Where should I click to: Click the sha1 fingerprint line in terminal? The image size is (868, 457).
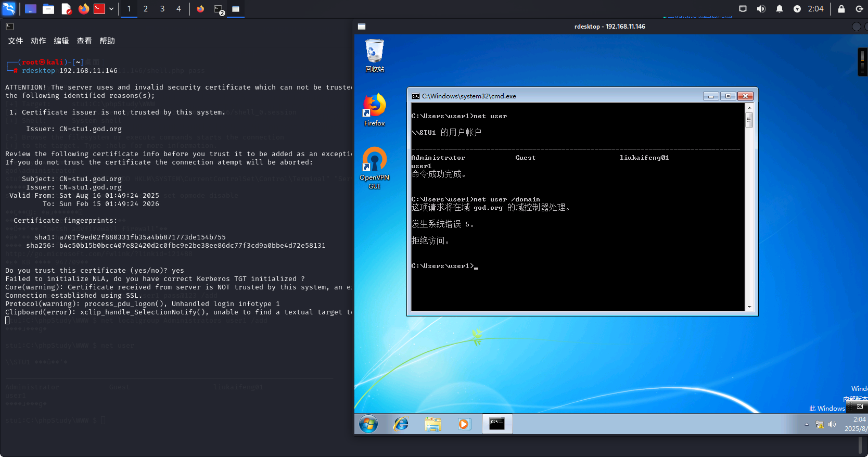[130, 237]
